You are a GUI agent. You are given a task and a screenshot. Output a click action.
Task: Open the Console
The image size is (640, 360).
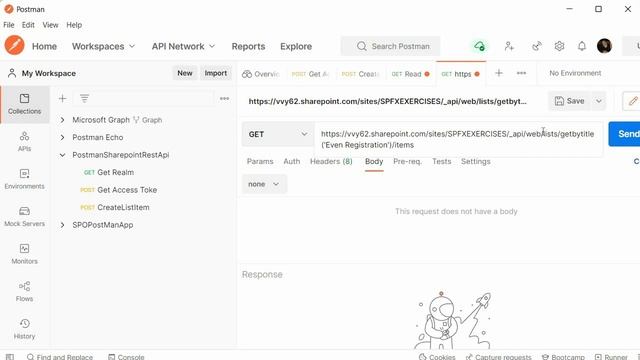[126, 357]
